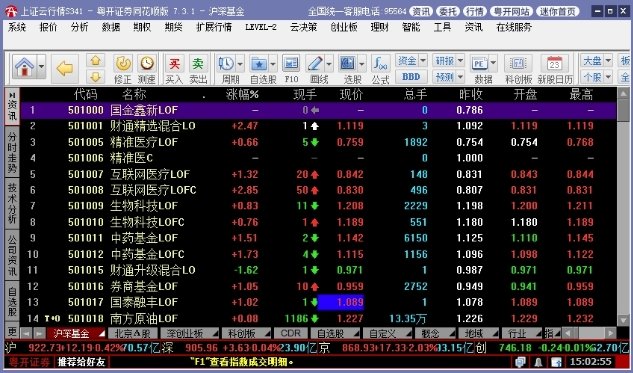The height and width of the screenshot is (373, 633).
Task: Open dropdown arrow next to Home icon
Action: [41, 67]
